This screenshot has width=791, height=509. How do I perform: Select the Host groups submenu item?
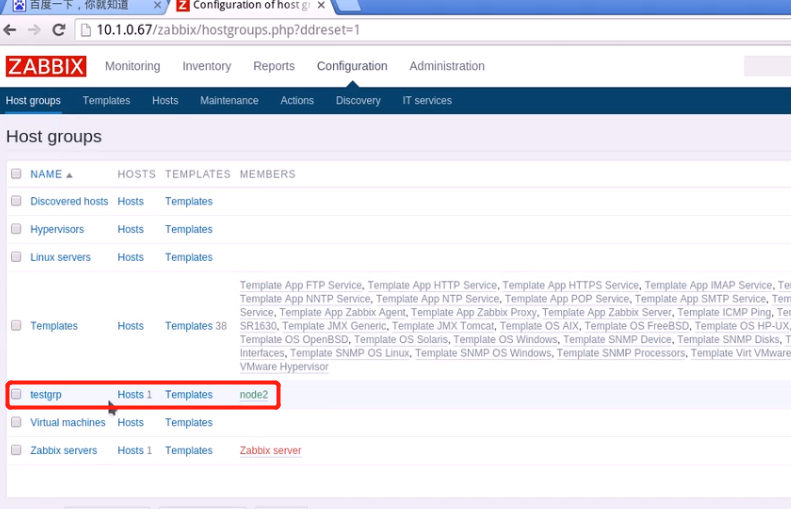33,100
